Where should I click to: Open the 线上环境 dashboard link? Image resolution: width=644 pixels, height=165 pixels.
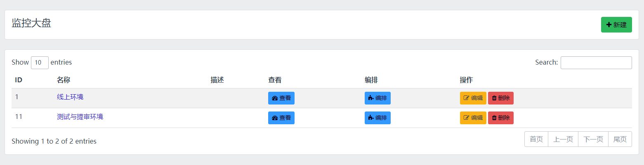pyautogui.click(x=70, y=97)
